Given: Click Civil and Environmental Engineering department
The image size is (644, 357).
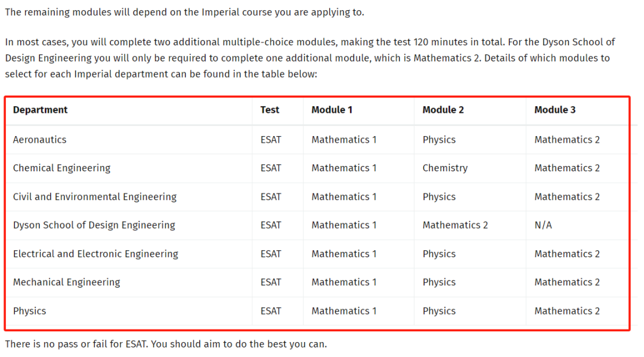Looking at the screenshot, I should 95,197.
